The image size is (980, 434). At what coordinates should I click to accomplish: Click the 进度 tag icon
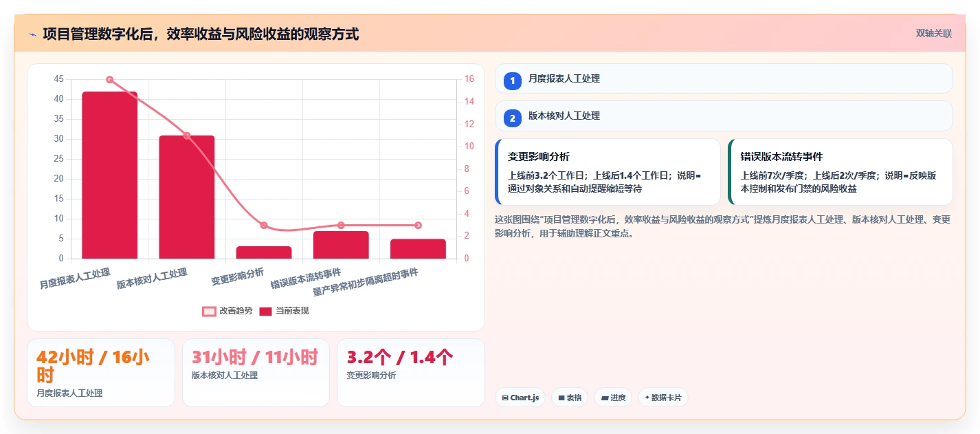(605, 398)
